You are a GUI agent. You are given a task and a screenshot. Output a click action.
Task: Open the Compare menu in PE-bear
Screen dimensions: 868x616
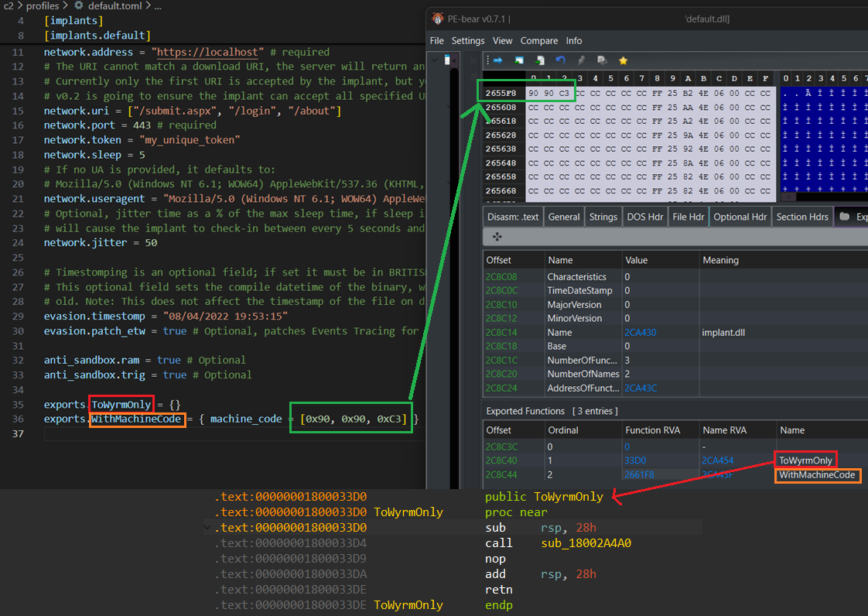(539, 40)
